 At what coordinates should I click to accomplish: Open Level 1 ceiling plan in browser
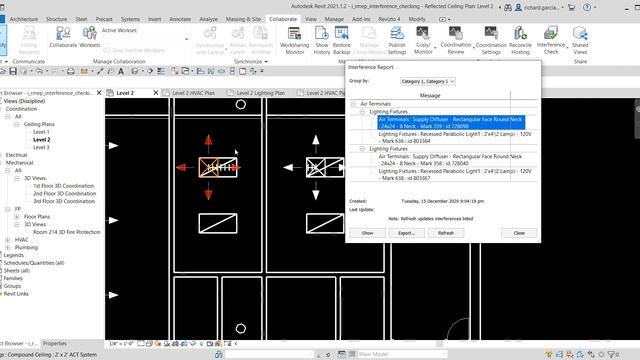[x=41, y=132]
